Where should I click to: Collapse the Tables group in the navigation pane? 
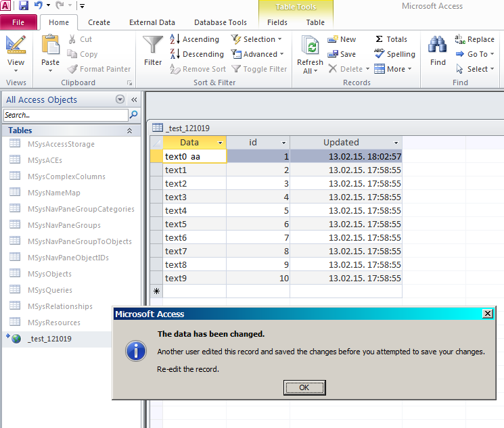point(129,130)
